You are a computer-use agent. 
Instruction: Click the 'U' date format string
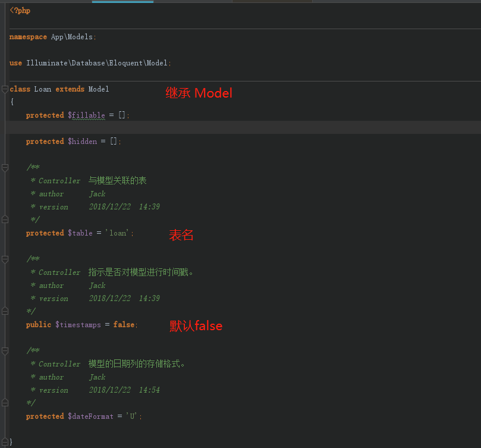(x=133, y=416)
